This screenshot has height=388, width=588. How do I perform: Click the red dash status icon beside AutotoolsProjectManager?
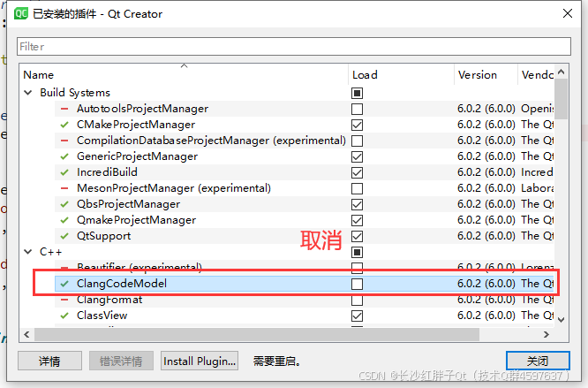[x=64, y=109]
